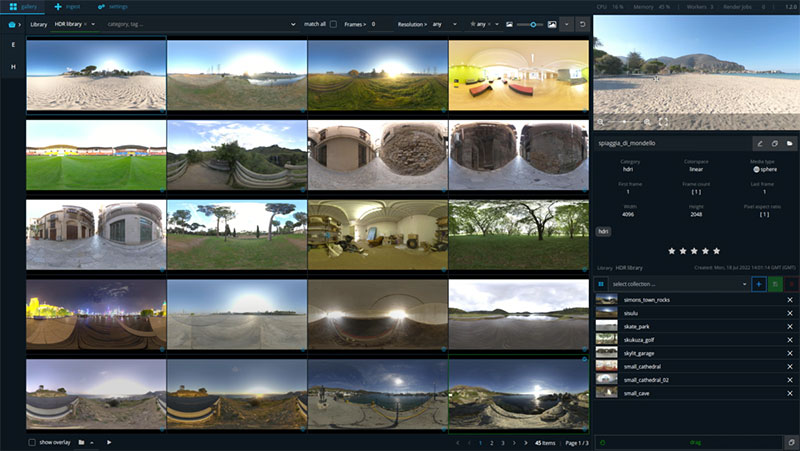Remove sisulu from the list

[790, 313]
